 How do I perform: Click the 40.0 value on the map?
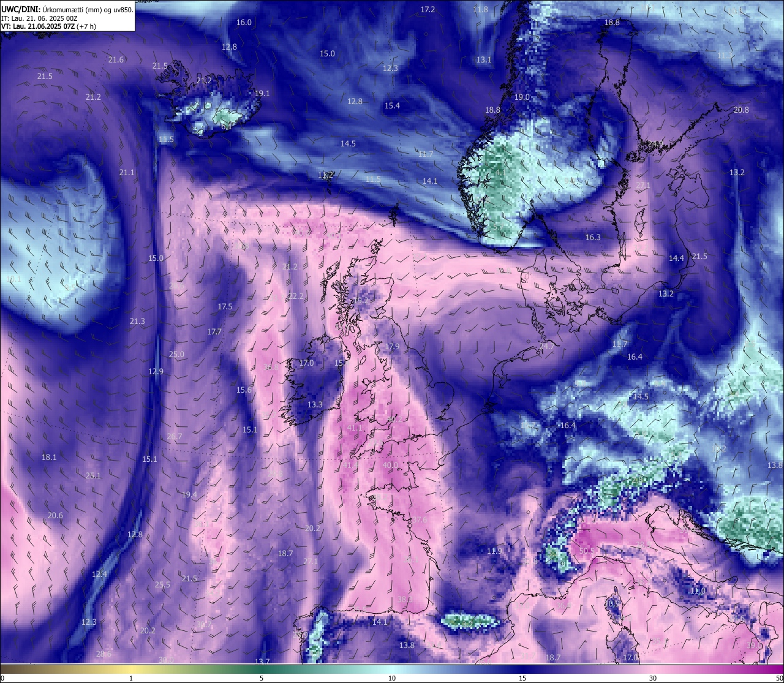pyautogui.click(x=390, y=465)
